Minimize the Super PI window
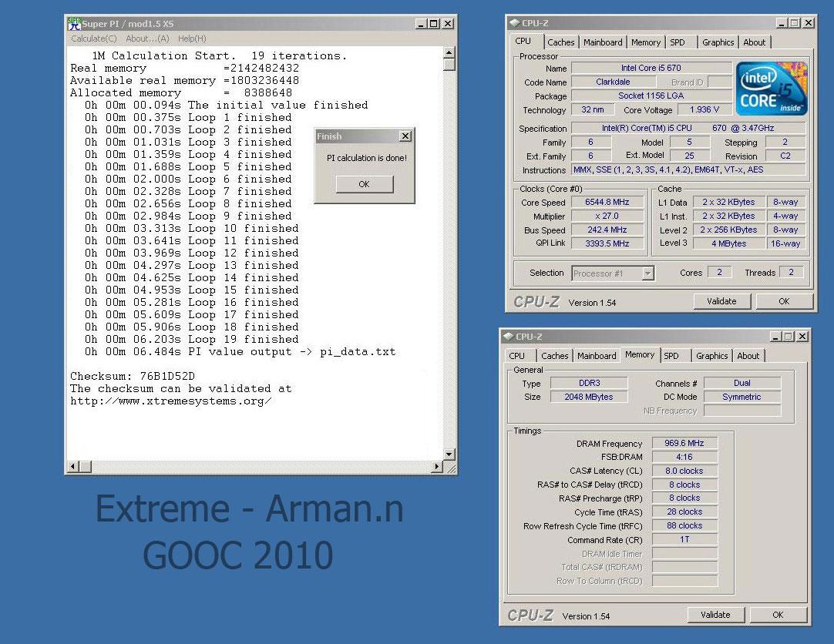Viewport: 834px width, 644px height. (x=421, y=23)
